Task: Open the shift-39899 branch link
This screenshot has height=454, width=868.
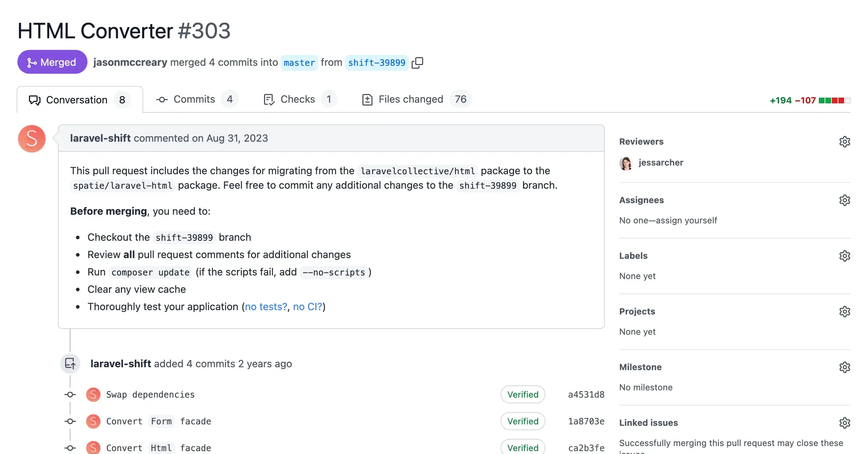Action: click(x=376, y=63)
